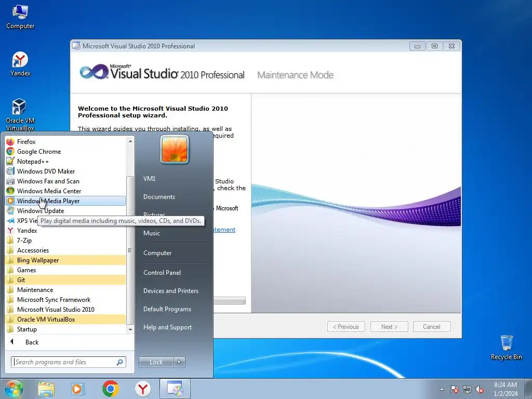Expand the Oracle VM VirtualBox folder
The image size is (532, 399).
click(65, 319)
